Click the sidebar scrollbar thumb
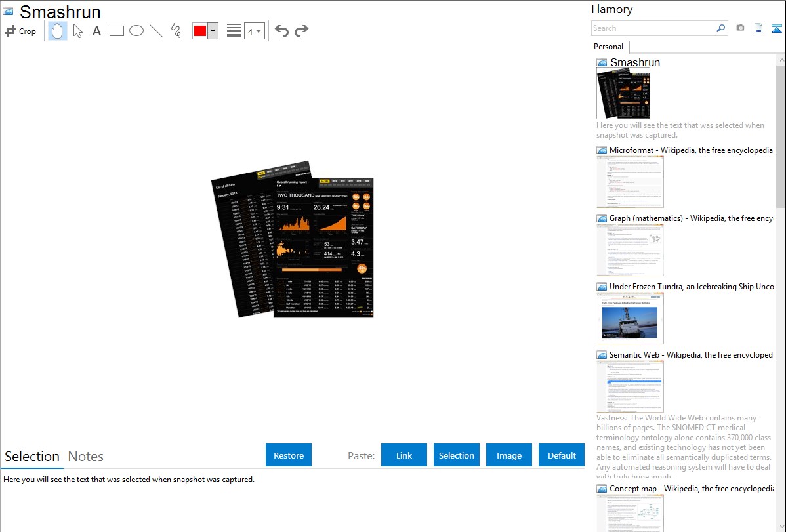The width and height of the screenshot is (786, 532). (x=781, y=136)
